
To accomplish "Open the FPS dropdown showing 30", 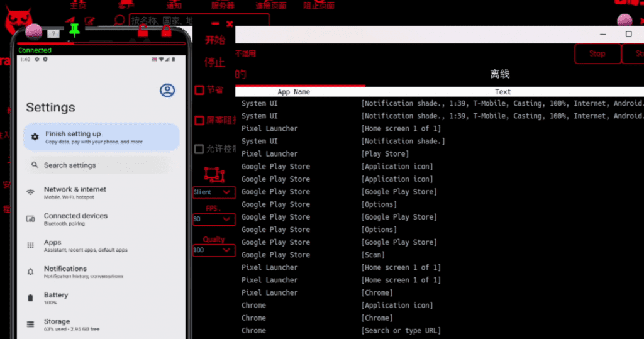I will click(214, 219).
